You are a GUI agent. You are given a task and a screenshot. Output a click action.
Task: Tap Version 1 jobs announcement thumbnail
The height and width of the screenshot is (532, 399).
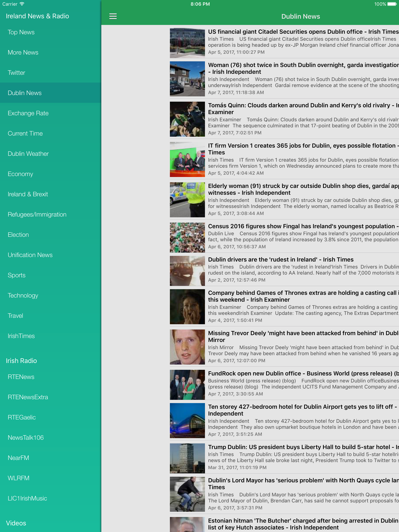point(187,159)
